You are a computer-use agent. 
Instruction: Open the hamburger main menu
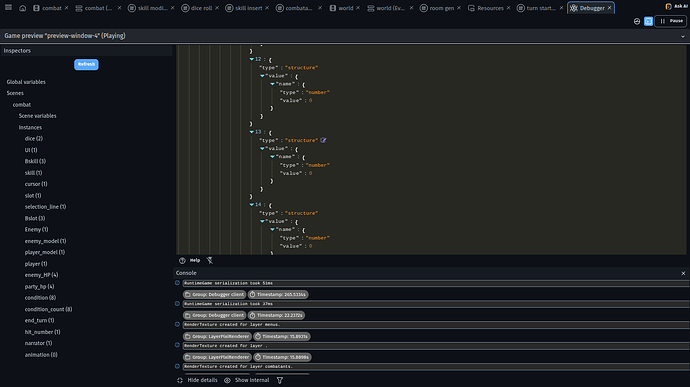pos(8,7)
